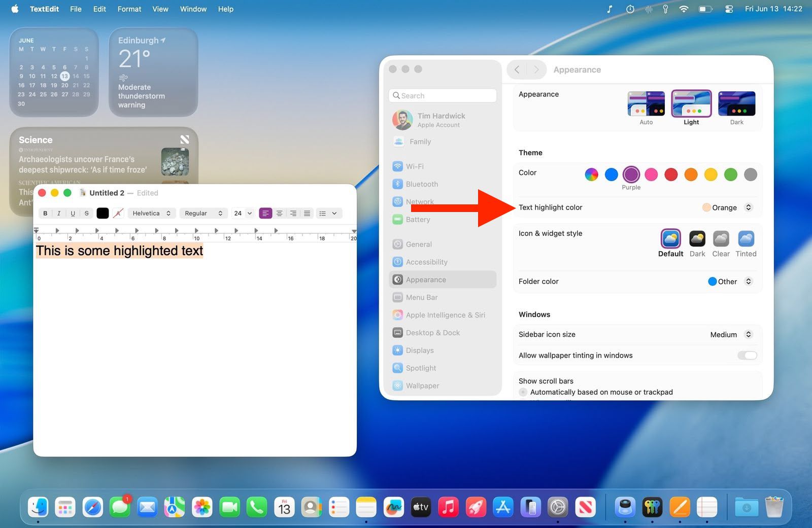Viewport: 812px width, 528px height.
Task: Select the Dark icon & widget style
Action: (x=697, y=238)
